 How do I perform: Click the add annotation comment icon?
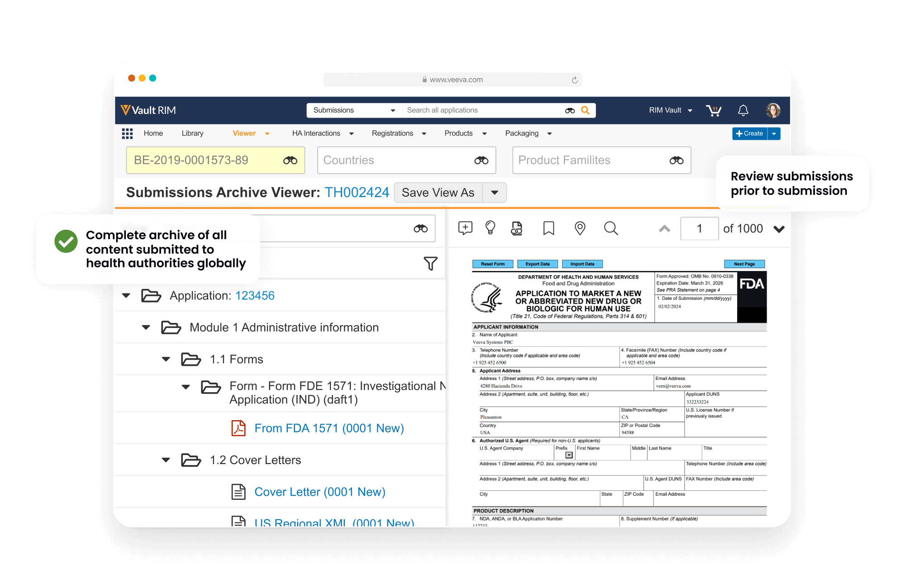[x=465, y=228]
